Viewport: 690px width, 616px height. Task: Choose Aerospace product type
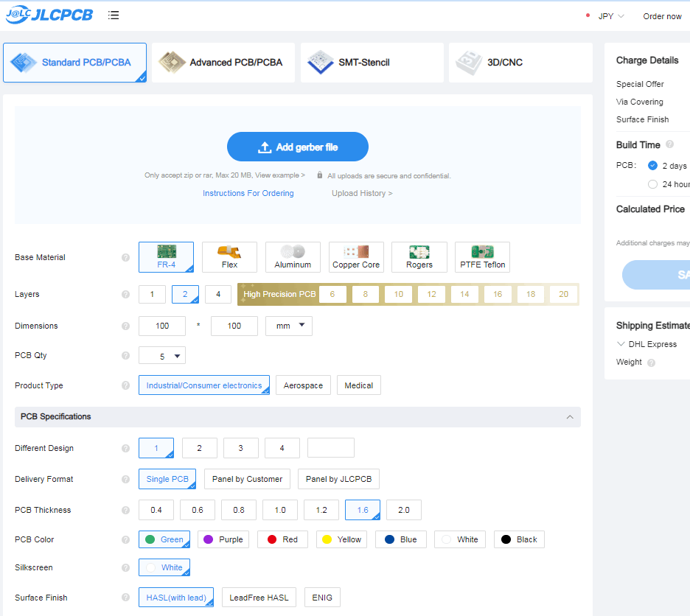pos(303,385)
